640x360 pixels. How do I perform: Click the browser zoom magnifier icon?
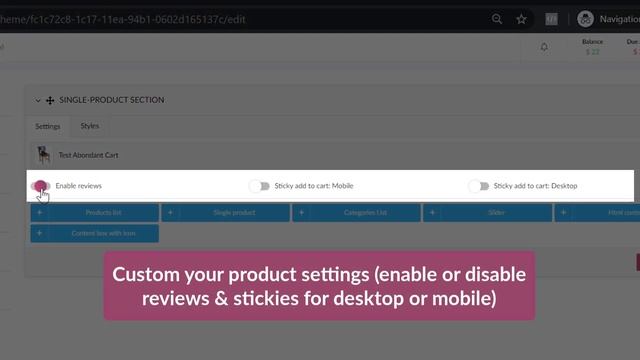[497, 19]
